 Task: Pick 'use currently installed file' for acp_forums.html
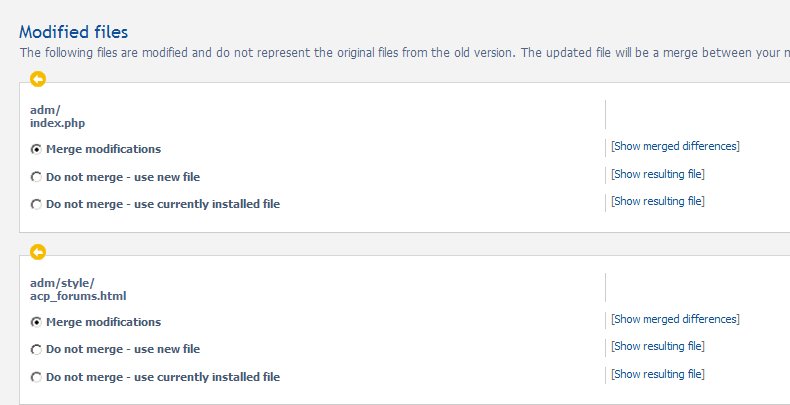[37, 378]
